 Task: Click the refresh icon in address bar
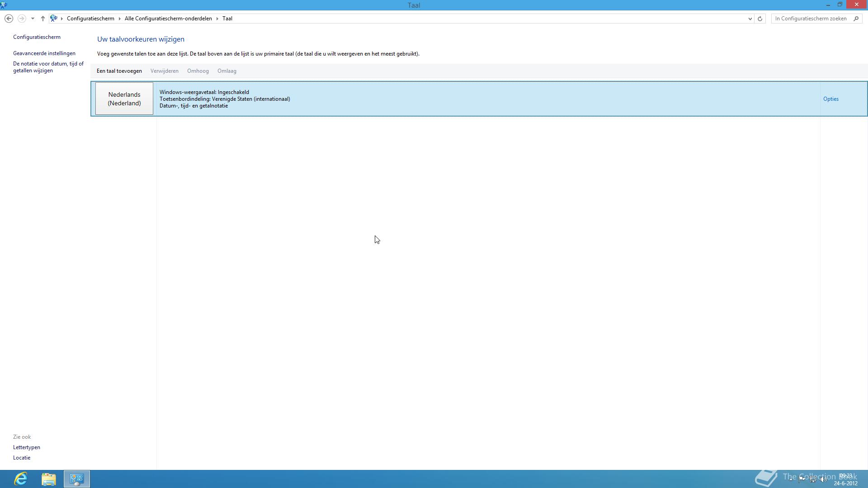pos(760,19)
